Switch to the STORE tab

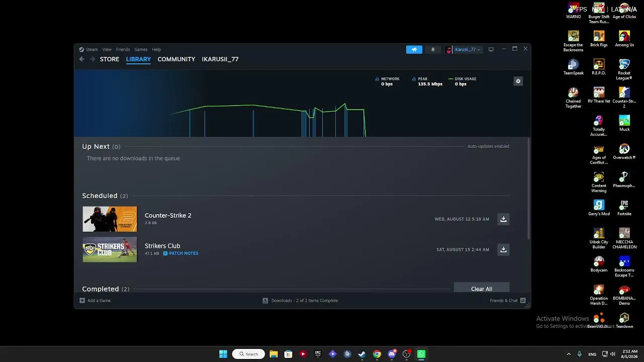click(110, 59)
